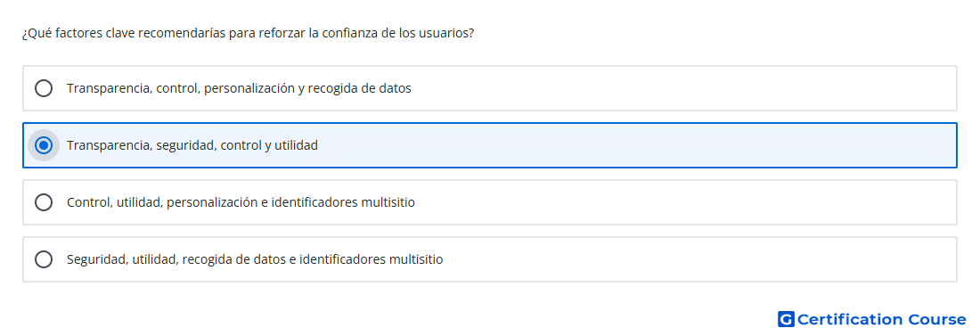
Task: Open the Certification Course watermark link
Action: [x=872, y=320]
